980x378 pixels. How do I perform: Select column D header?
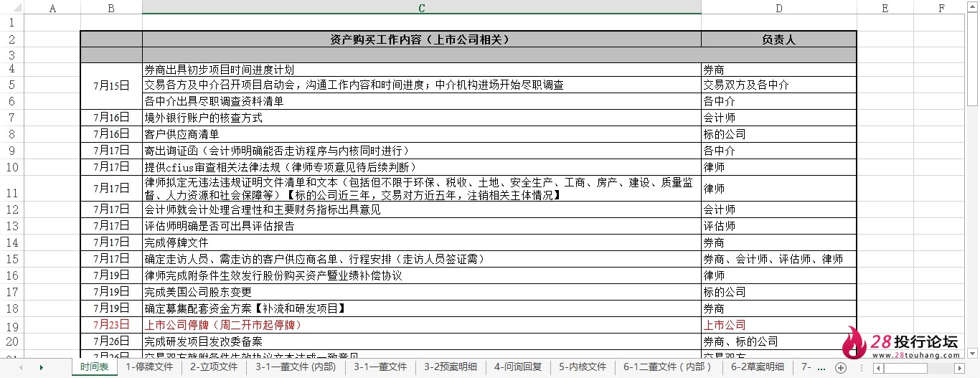click(779, 8)
